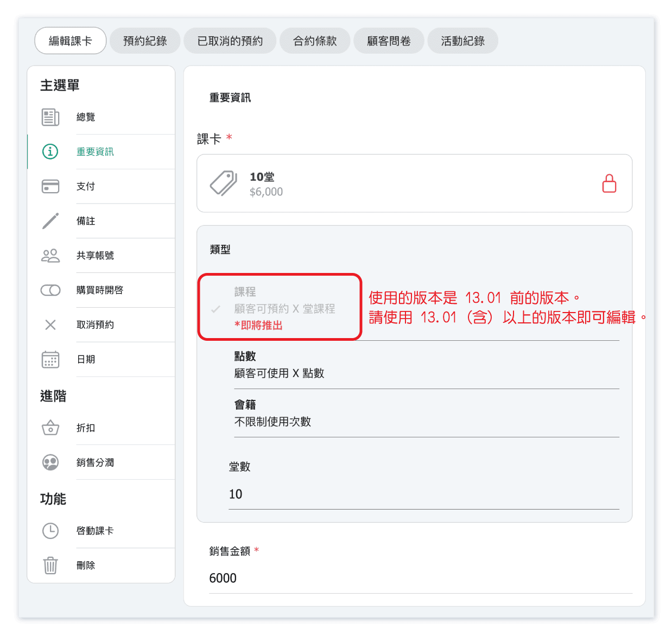
Task: Click the 總覽 overview newspaper icon
Action: click(x=50, y=117)
